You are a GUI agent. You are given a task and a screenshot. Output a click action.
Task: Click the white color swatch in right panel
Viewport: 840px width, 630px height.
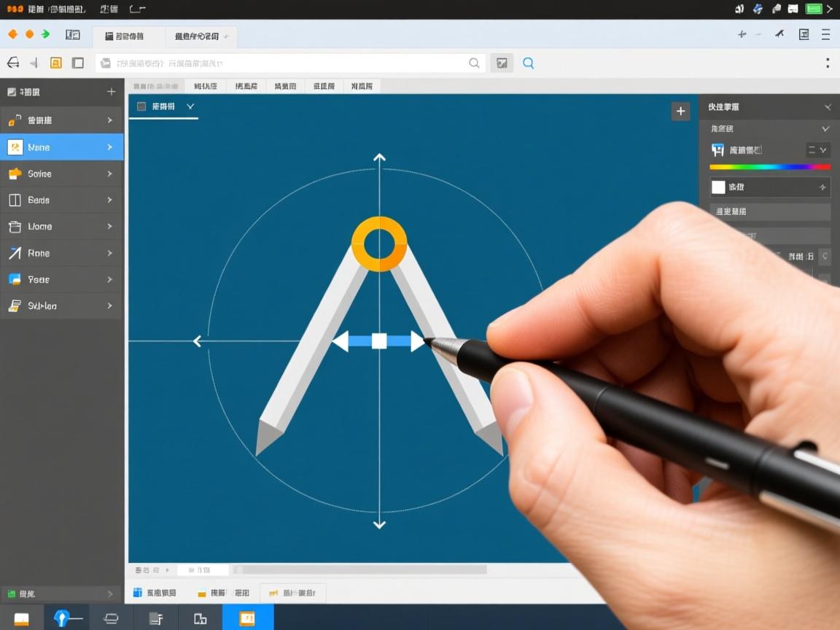pos(718,187)
